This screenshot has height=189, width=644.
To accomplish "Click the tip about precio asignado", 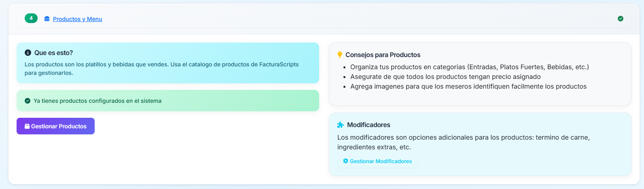I will click(445, 76).
